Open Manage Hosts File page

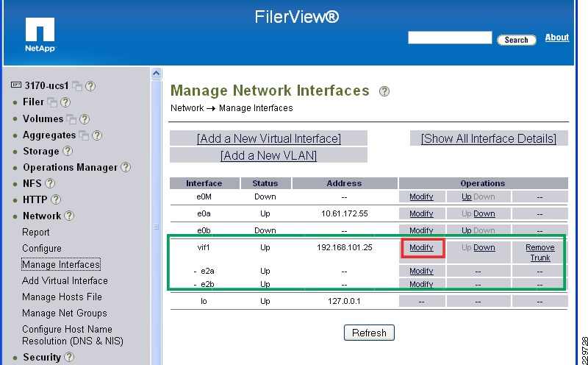[62, 297]
